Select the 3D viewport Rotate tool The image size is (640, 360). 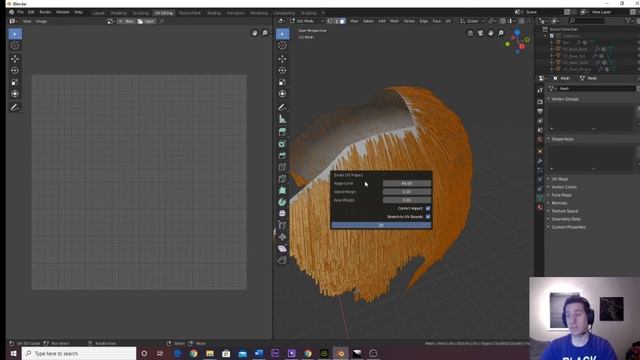click(x=282, y=70)
